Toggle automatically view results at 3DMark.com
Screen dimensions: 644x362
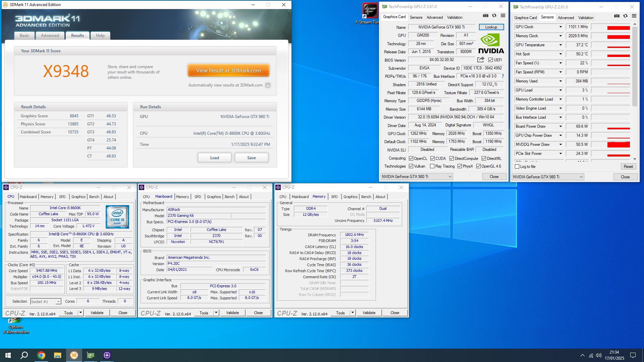[268, 85]
